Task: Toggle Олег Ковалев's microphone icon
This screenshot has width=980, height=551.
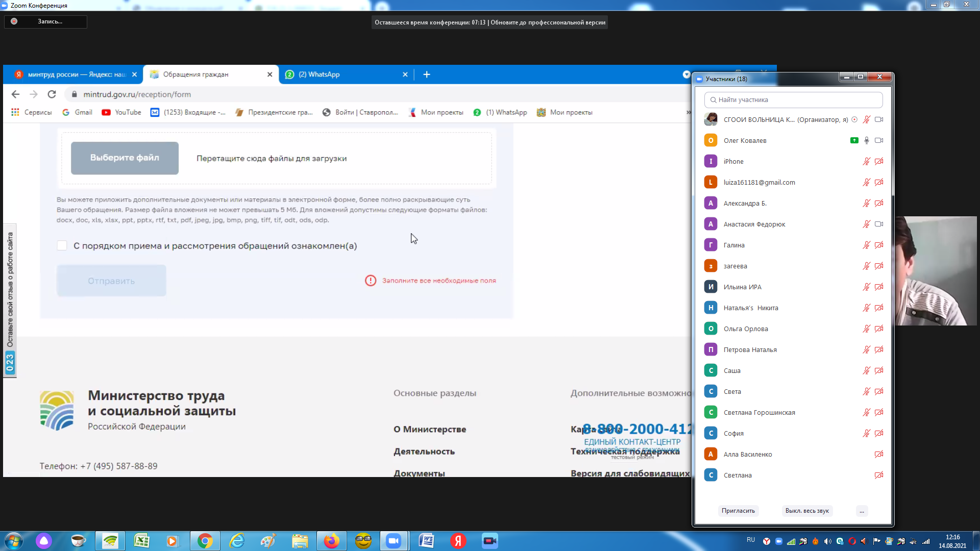Action: coord(866,140)
